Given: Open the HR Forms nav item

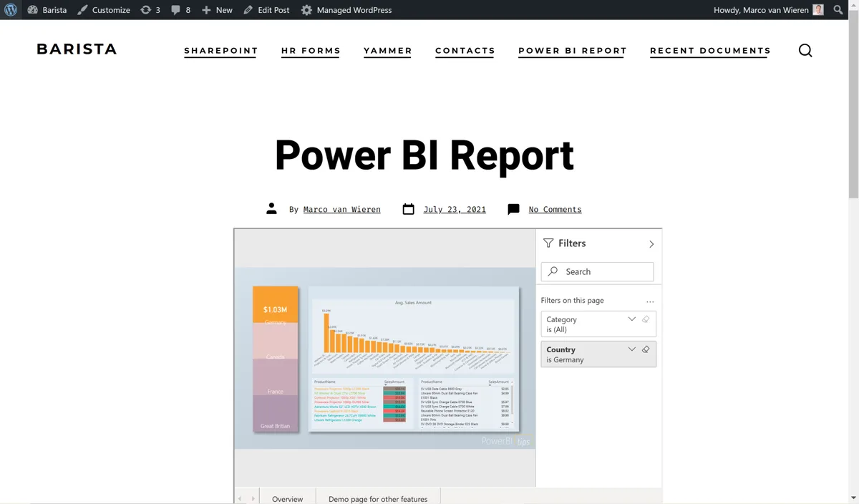Looking at the screenshot, I should coord(311,51).
